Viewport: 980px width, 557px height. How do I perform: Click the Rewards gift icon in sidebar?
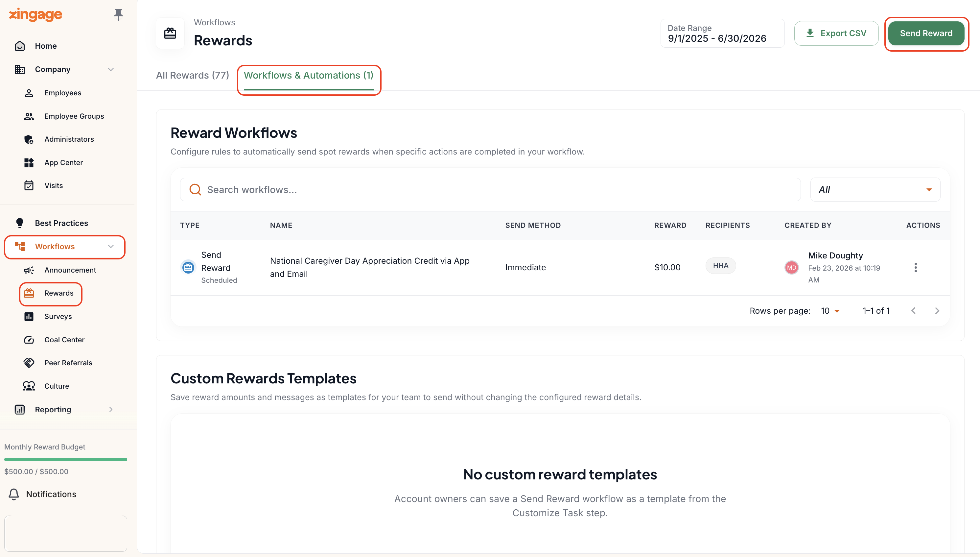pyautogui.click(x=29, y=293)
